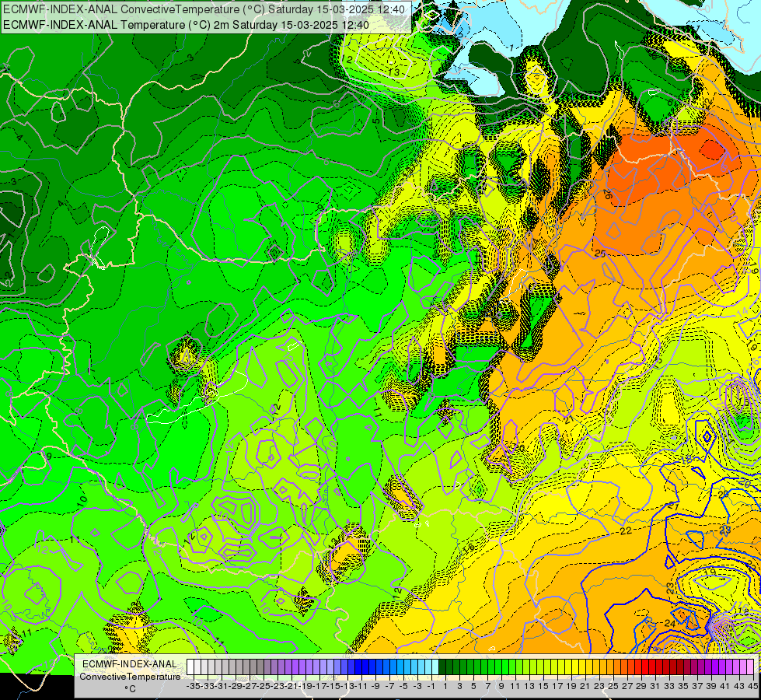This screenshot has height=700, width=761.
Task: Click the 45 scale value in legend
Action: [752, 686]
